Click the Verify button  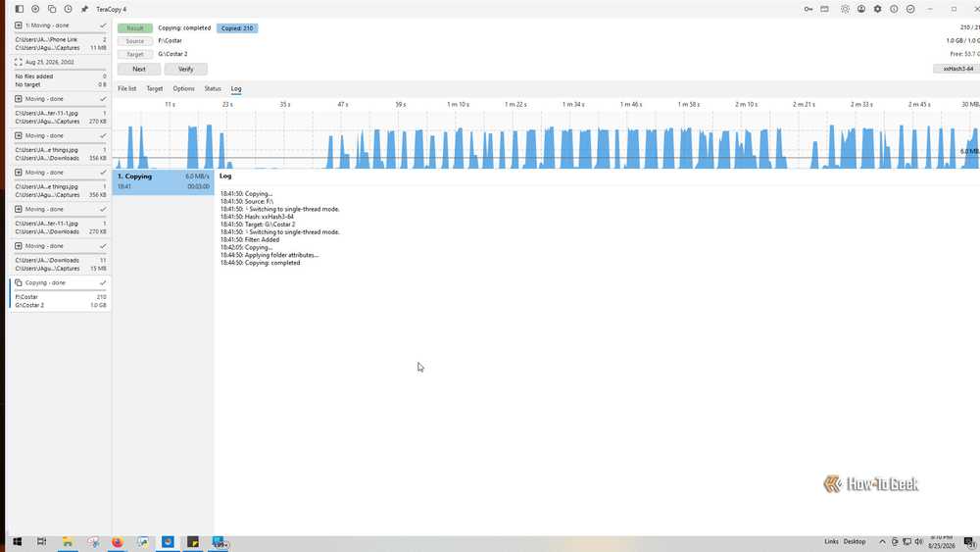[x=185, y=70]
